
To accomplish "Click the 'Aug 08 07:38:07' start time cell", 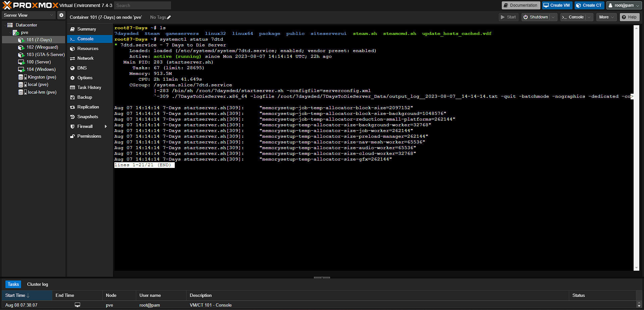I will click(x=21, y=305).
